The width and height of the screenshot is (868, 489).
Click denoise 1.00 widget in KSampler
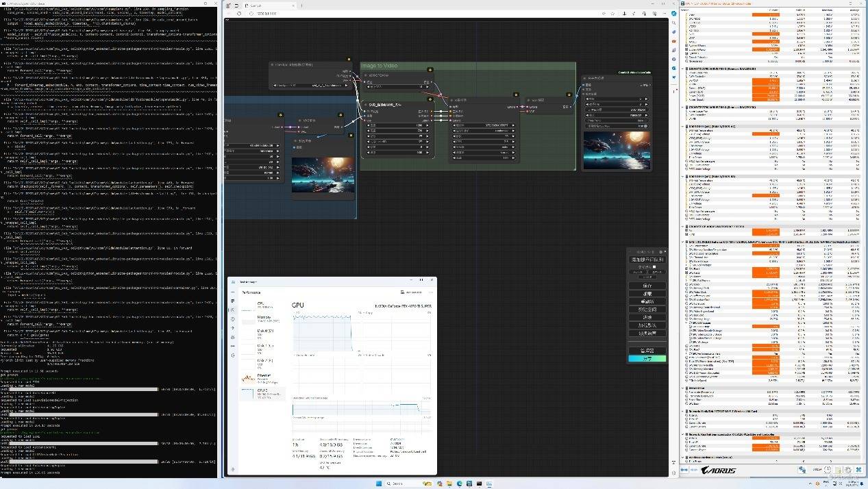click(x=484, y=158)
